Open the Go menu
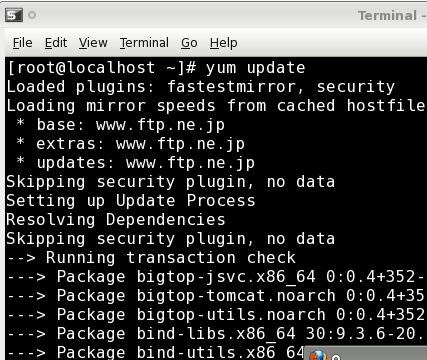Screen dimensions: 427x360 [189, 43]
